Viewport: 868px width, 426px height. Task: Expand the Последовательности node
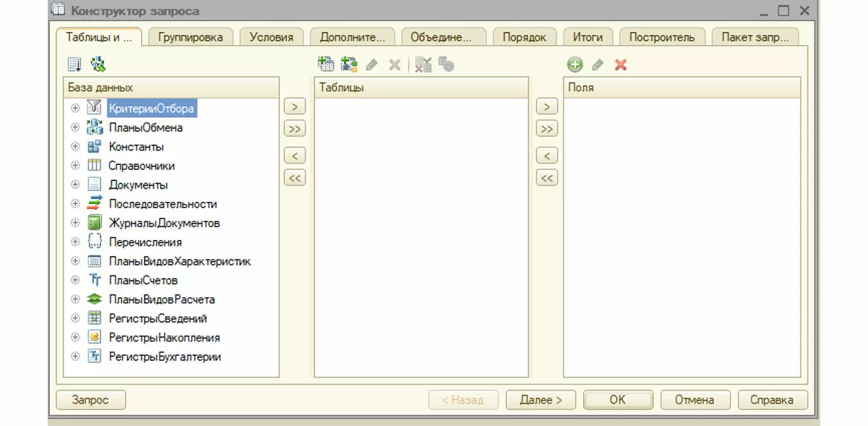(x=75, y=204)
